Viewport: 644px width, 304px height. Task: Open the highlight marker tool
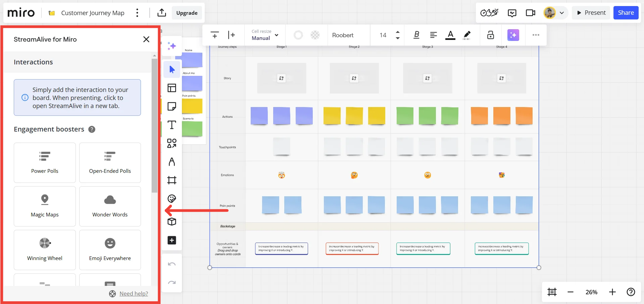tap(467, 35)
